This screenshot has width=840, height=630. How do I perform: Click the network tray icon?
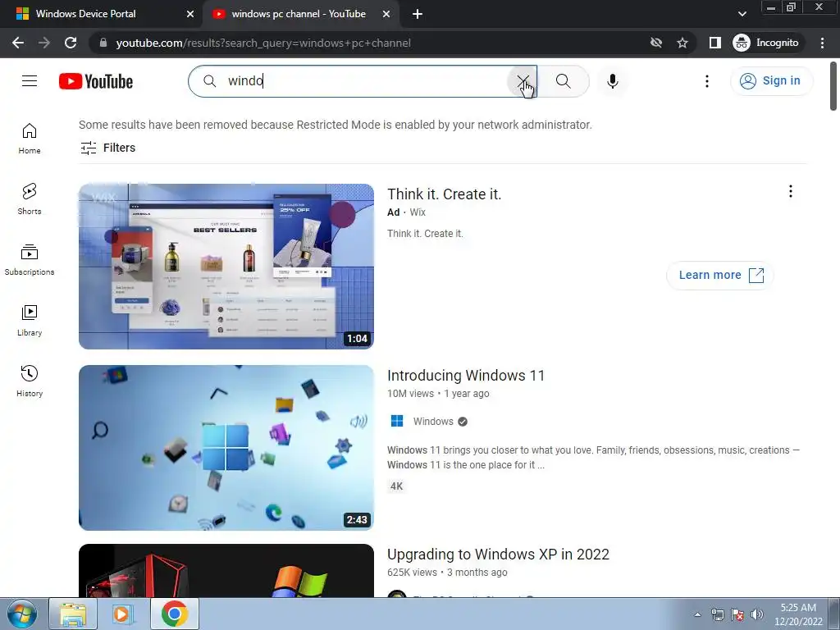click(x=717, y=614)
